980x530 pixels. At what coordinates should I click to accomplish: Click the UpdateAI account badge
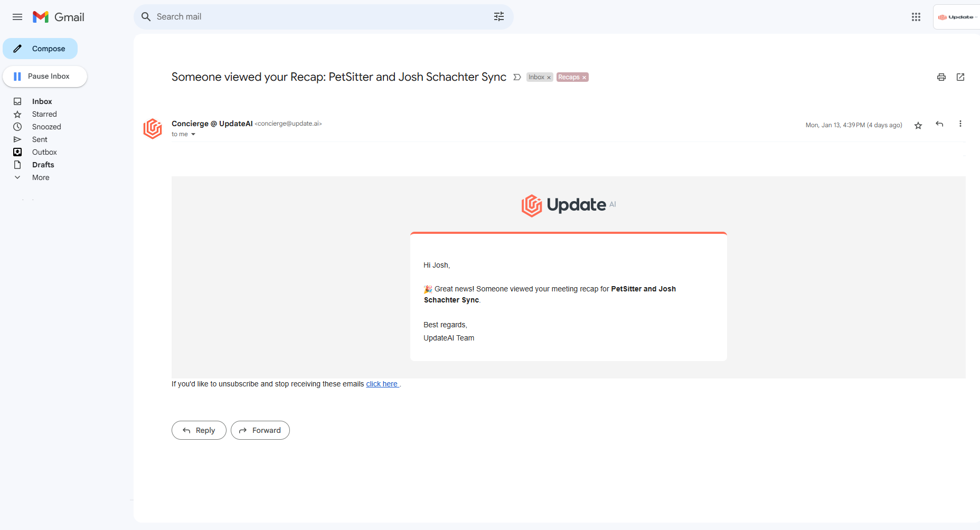coord(957,17)
